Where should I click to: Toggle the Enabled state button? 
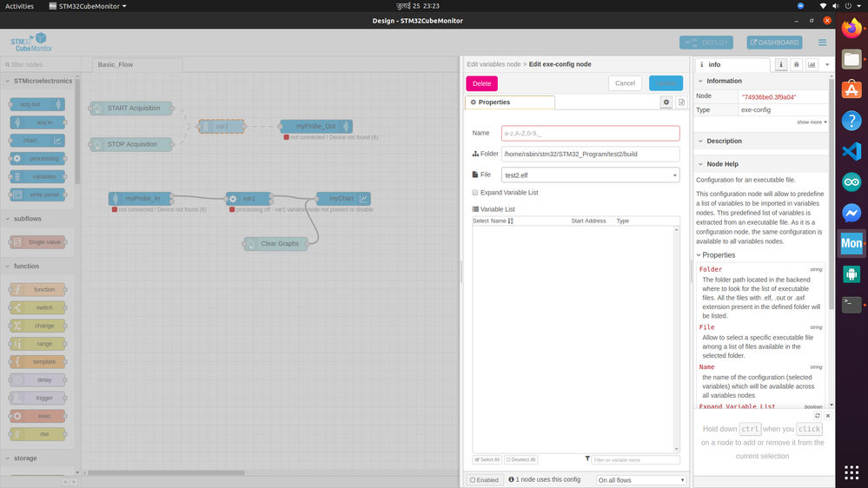coord(484,479)
